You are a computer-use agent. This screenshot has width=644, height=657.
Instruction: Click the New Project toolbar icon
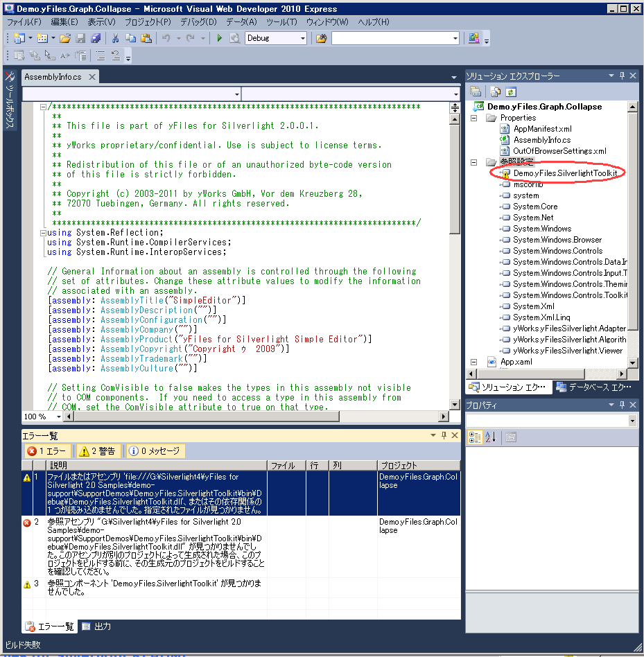19,38
